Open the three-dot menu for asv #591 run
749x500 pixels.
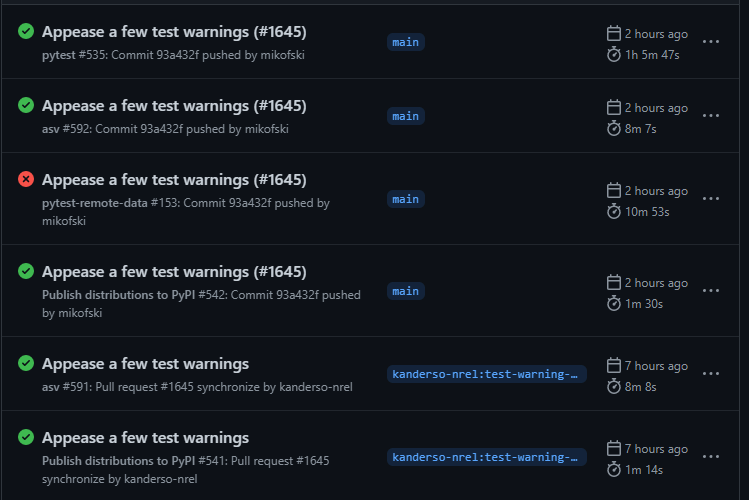[x=711, y=374]
